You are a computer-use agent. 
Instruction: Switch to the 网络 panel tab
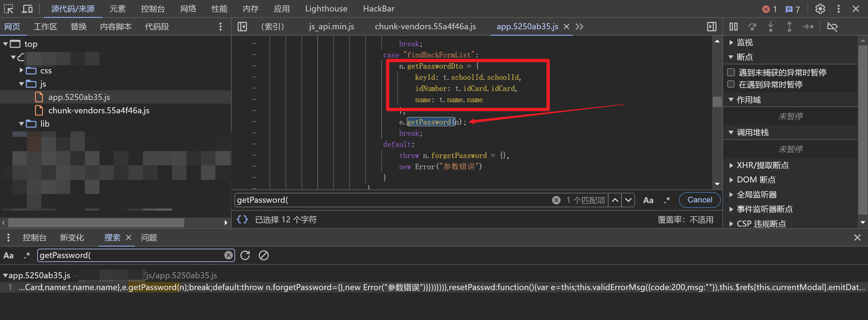click(188, 9)
